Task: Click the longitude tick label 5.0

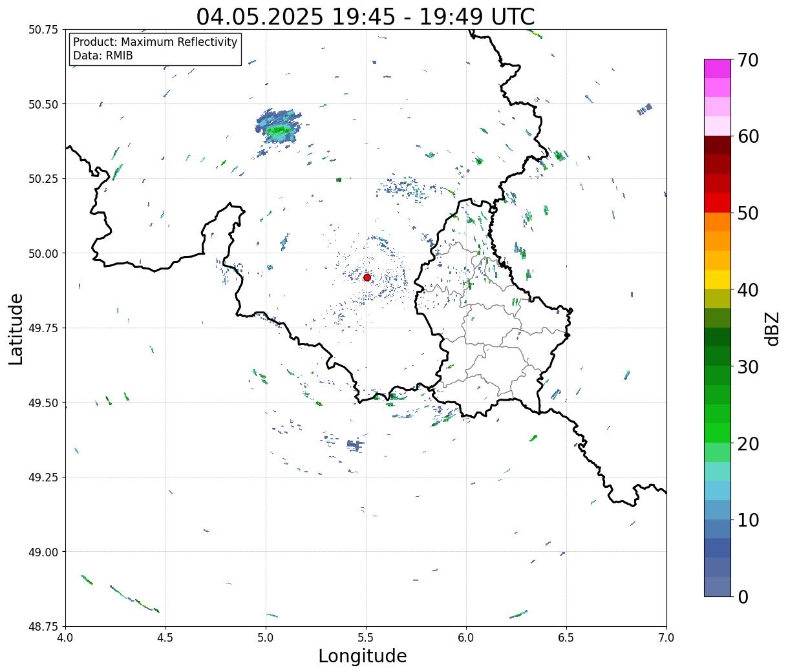Action: 266,638
